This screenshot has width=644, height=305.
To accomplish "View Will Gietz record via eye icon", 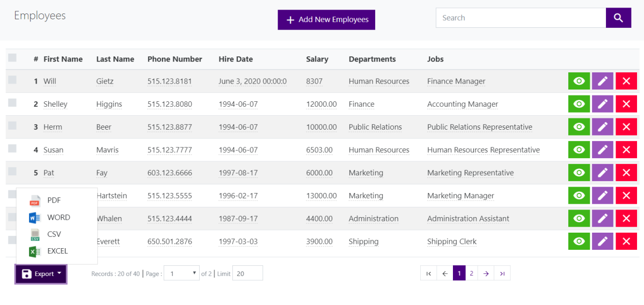I will 579,81.
